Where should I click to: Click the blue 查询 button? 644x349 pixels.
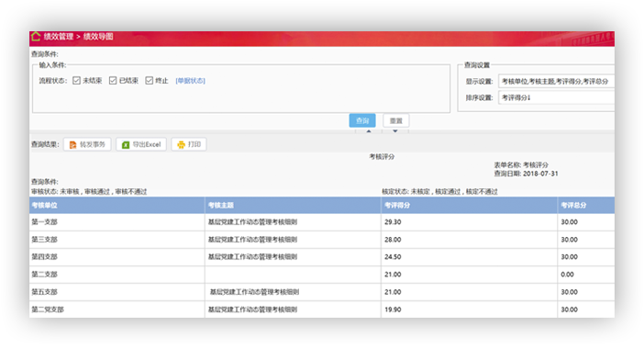coord(362,120)
